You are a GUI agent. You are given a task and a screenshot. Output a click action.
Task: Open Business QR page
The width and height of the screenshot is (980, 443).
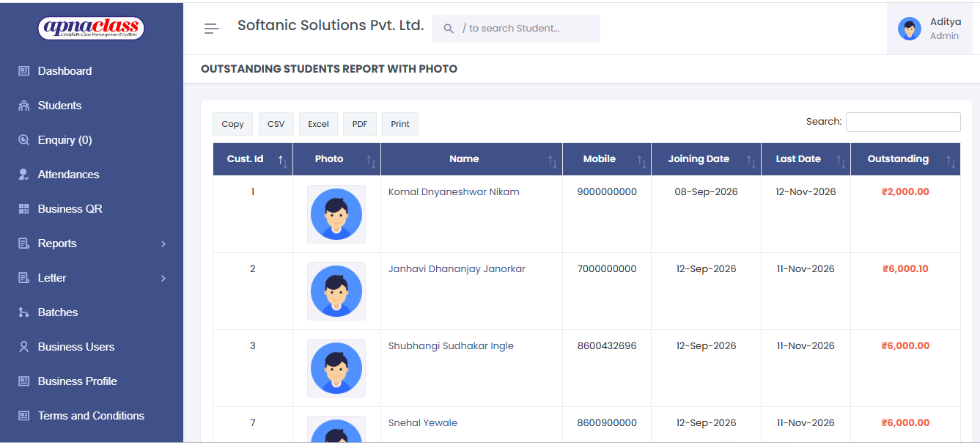(92, 209)
